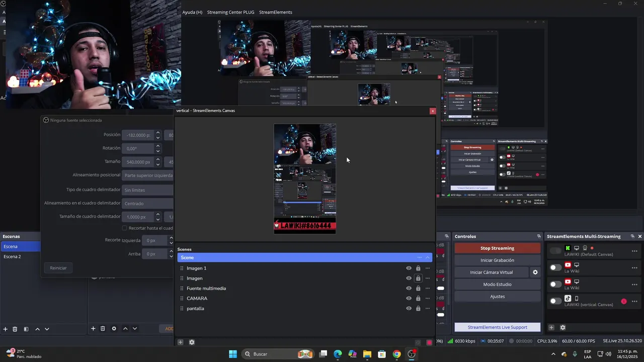Enable the LAWIKI vertical Canvas TikTok output
The height and width of the screenshot is (362, 644).
(x=555, y=301)
